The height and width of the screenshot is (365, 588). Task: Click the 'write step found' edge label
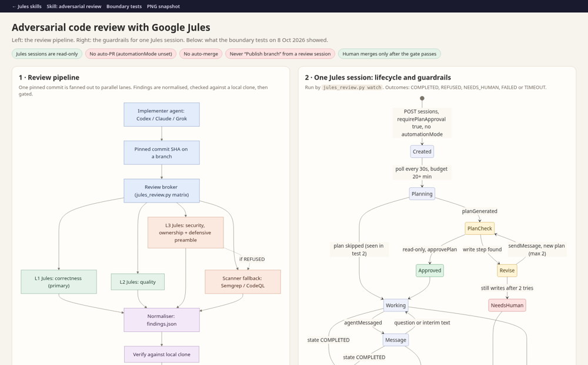coord(482,250)
